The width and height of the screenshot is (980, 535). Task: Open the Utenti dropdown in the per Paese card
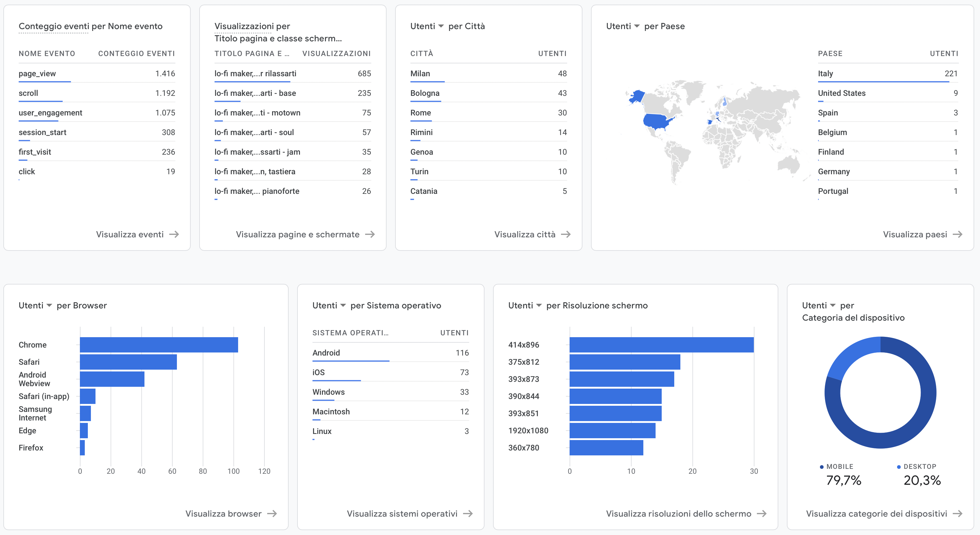623,26
